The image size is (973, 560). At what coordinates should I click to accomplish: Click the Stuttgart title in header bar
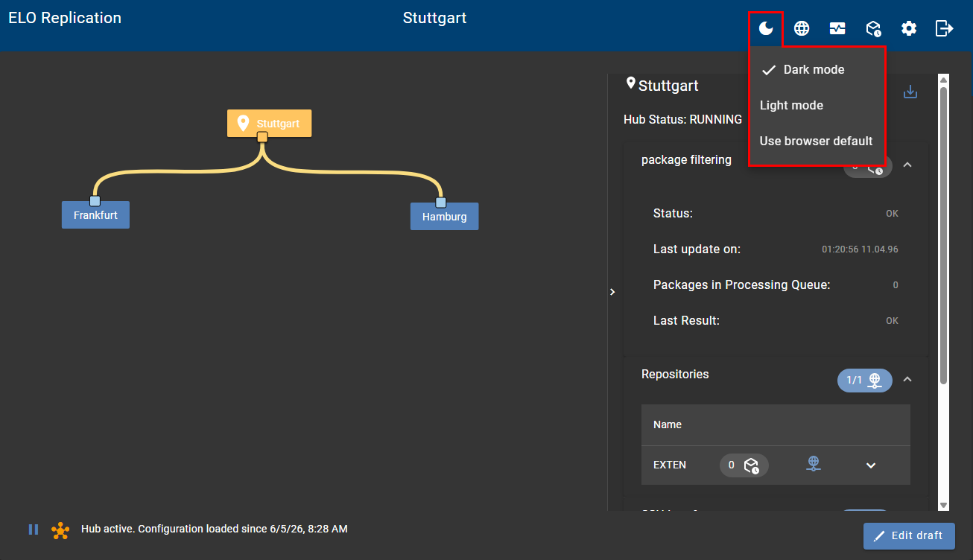point(434,18)
